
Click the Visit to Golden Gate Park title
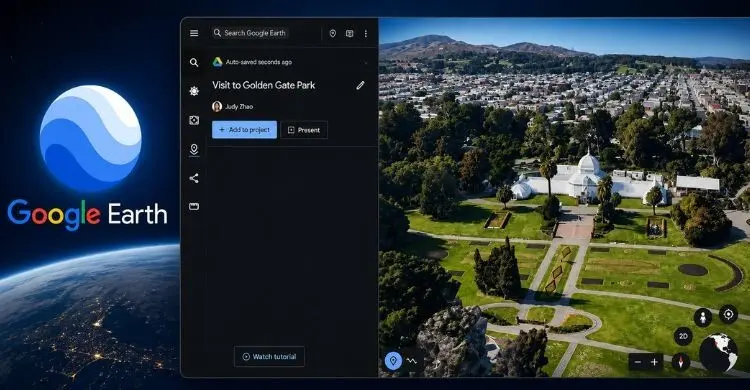[264, 85]
